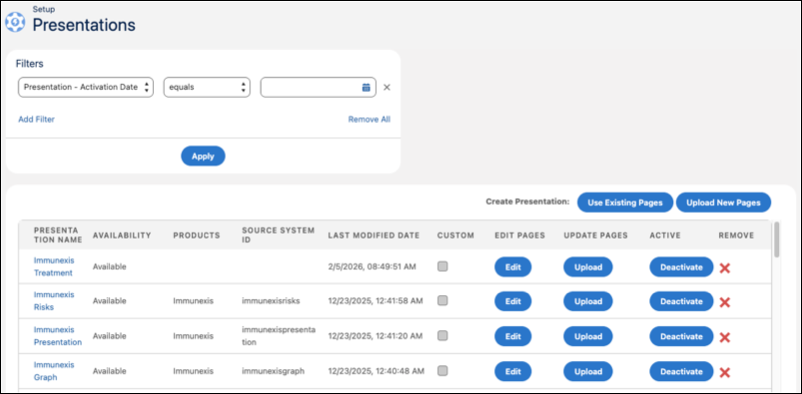Image resolution: width=802 pixels, height=394 pixels.
Task: Toggle Custom checkbox for Immunexis Risks
Action: [x=442, y=301]
